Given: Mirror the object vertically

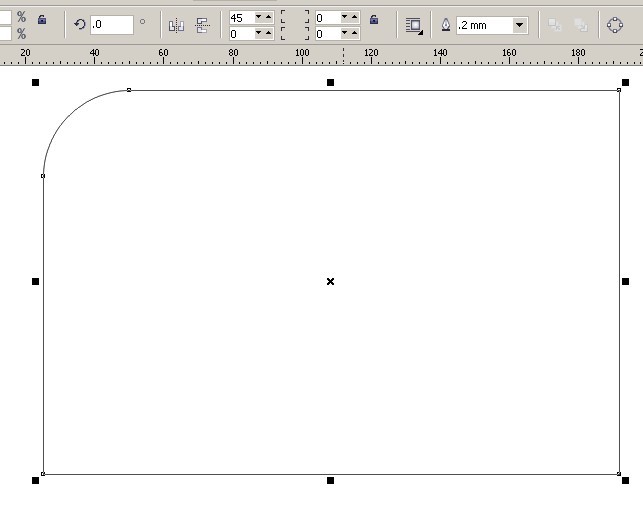Looking at the screenshot, I should pos(203,25).
